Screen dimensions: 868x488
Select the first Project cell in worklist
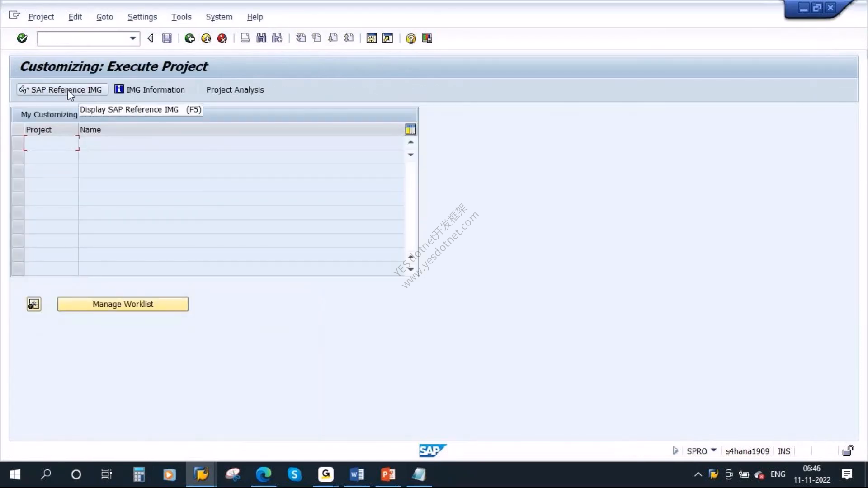(x=51, y=143)
